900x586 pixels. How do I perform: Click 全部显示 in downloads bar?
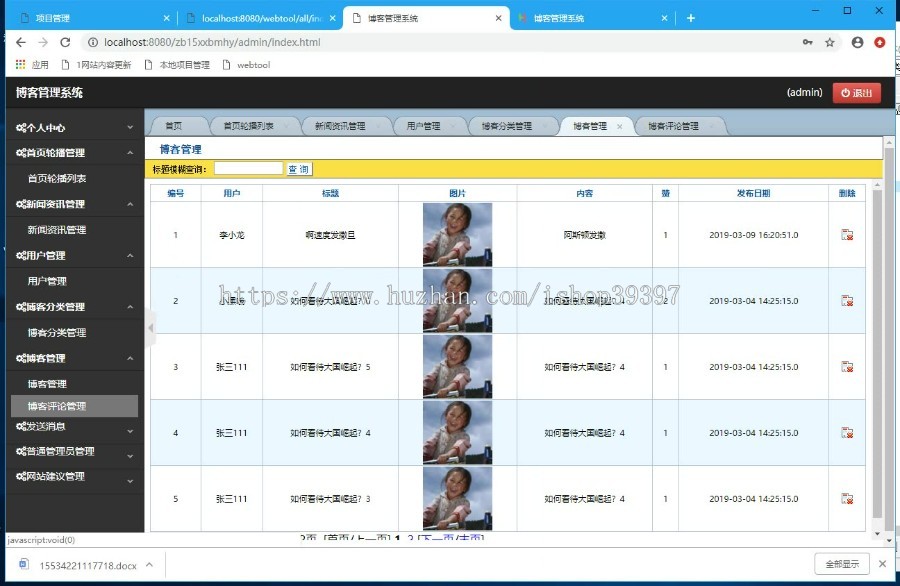842,564
